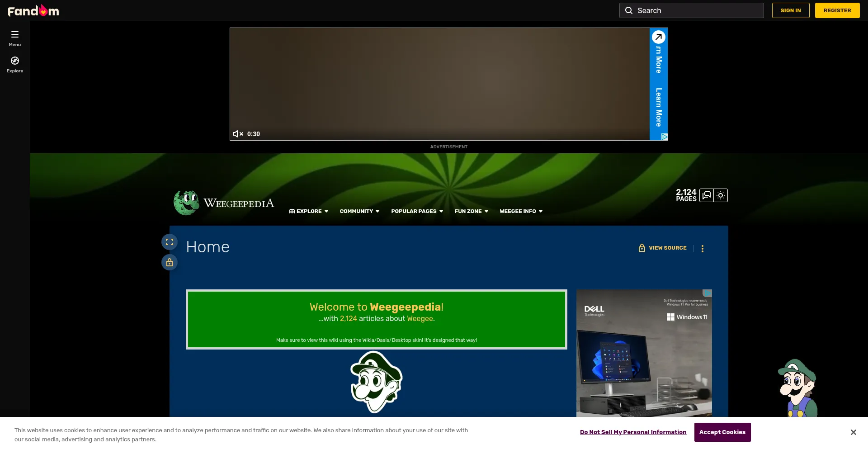Select the Weegeepedia wiki logo
Screen dimensions: 868x449
coord(186,202)
